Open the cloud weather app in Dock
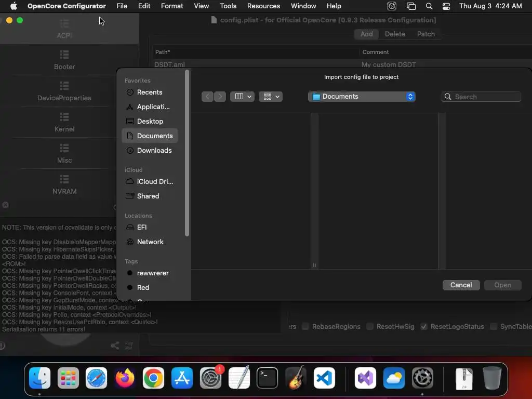Image resolution: width=532 pixels, height=399 pixels. coord(394,378)
